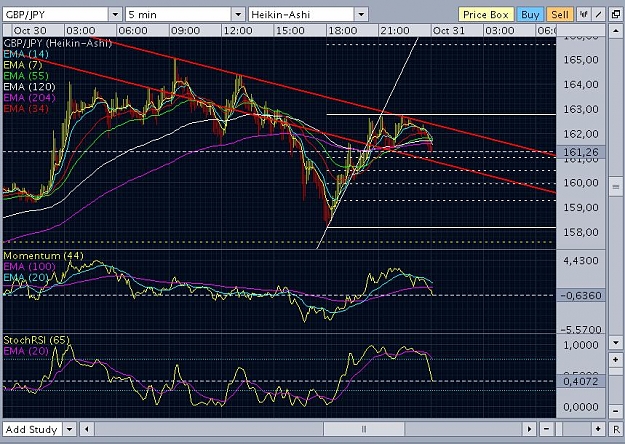Zoom out time axis with bottom minus
Viewport: 625px width, 444px height.
[x=547, y=429]
